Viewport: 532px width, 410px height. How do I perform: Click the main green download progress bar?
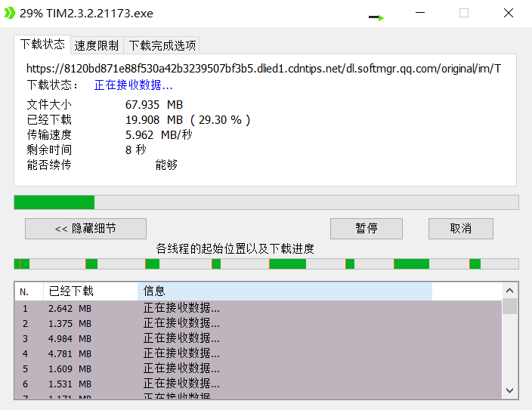(x=266, y=202)
